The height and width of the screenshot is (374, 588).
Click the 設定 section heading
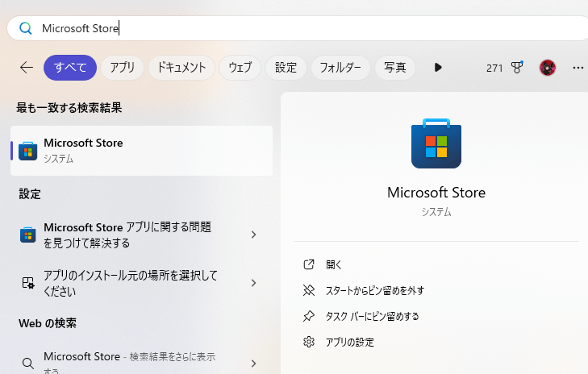click(x=30, y=194)
